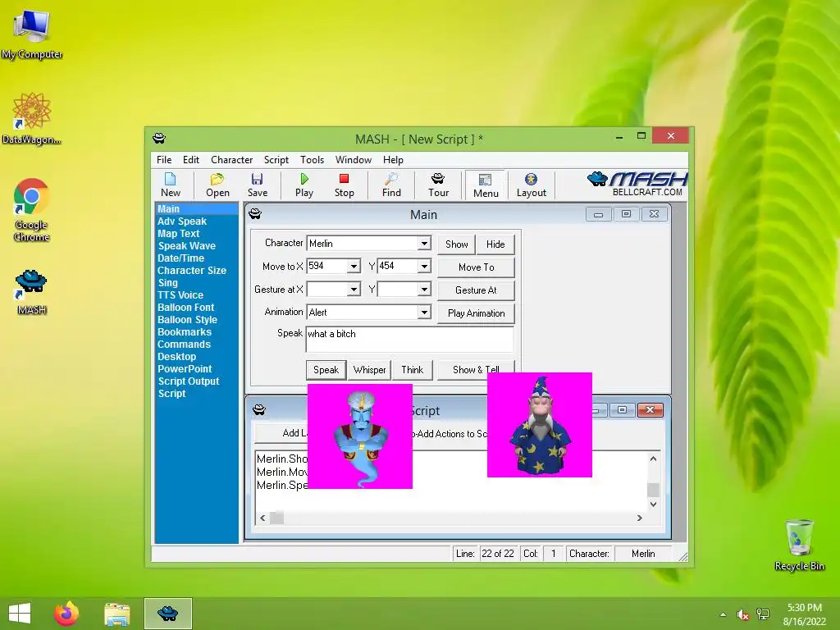The image size is (840, 630).
Task: Create a new script with the New icon
Action: [x=171, y=185]
